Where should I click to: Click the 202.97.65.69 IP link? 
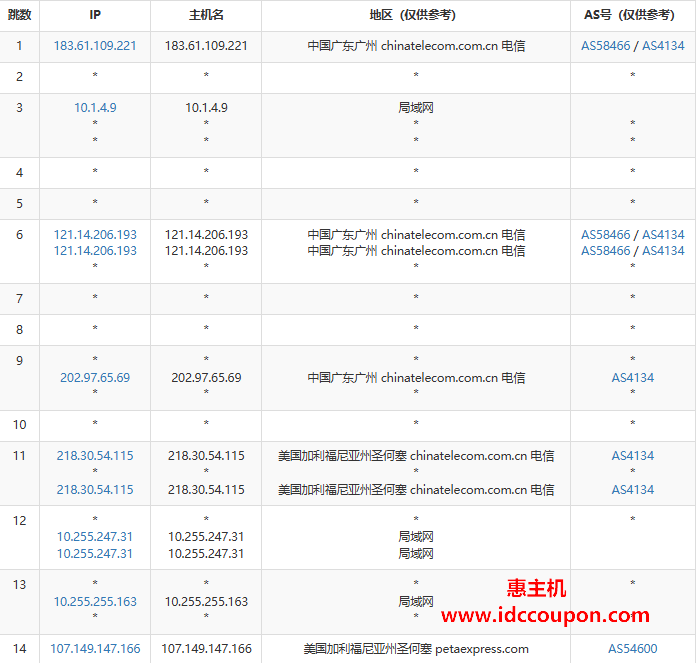coord(95,378)
